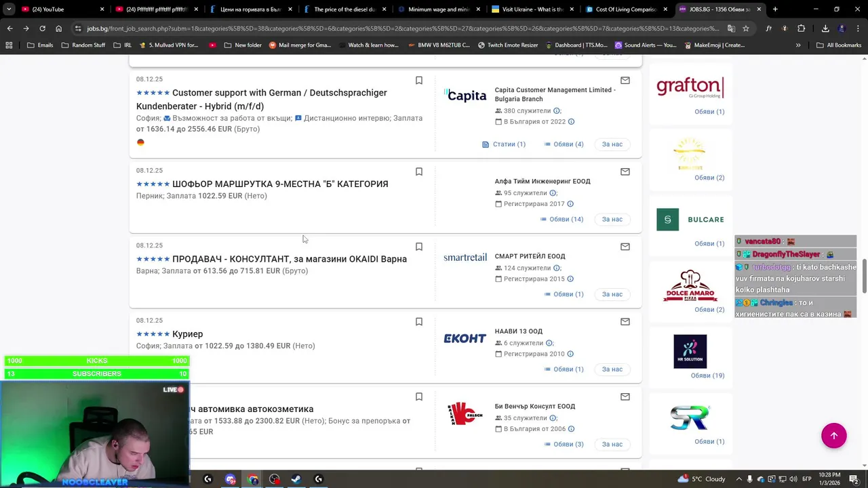Open the Falsch company logo
The image size is (868, 488).
click(x=464, y=413)
